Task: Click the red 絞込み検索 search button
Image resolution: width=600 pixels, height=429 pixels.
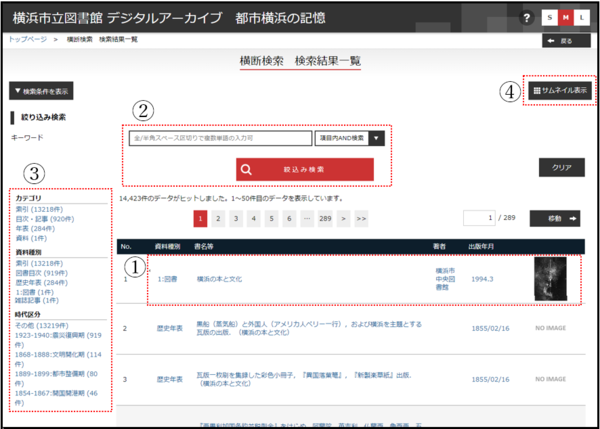Action: point(304,170)
